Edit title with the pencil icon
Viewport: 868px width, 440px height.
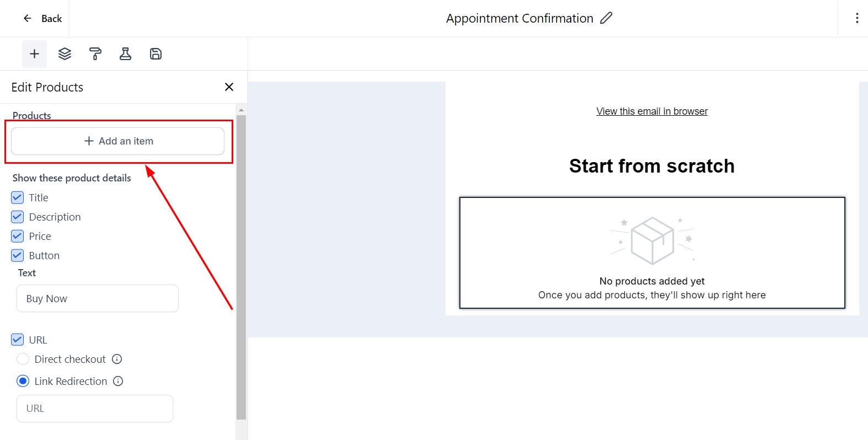606,18
